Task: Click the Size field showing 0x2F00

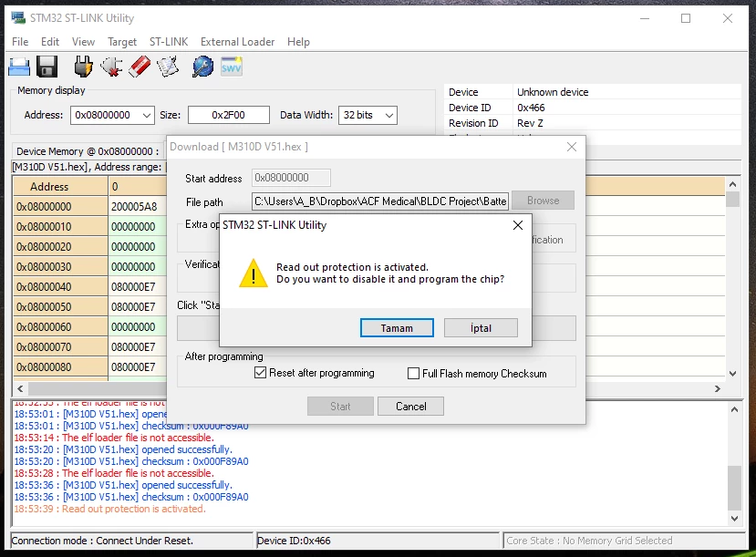Action: [x=229, y=115]
